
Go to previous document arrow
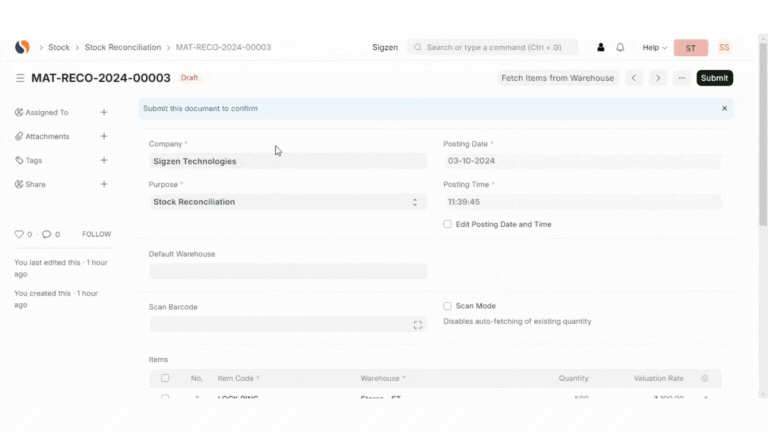(634, 78)
